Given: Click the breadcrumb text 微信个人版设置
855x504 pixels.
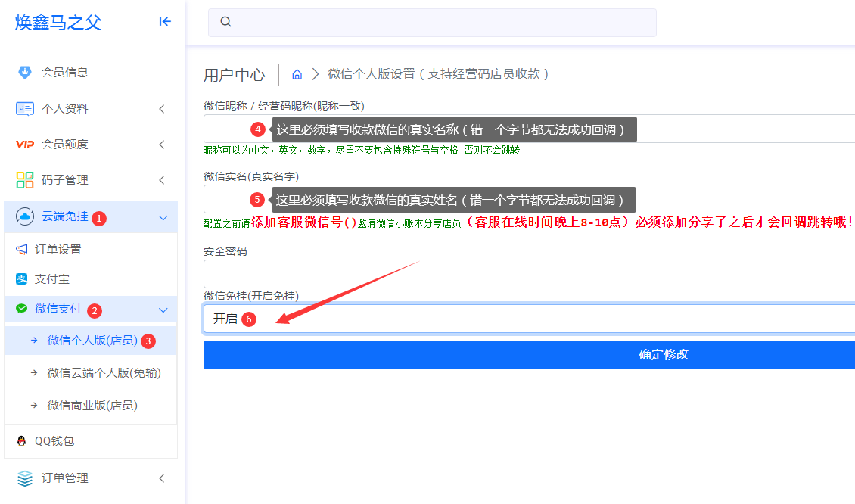Looking at the screenshot, I should [x=372, y=74].
